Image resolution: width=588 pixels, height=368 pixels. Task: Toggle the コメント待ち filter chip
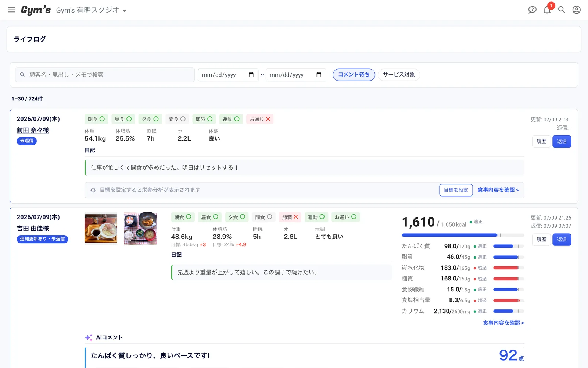point(354,75)
